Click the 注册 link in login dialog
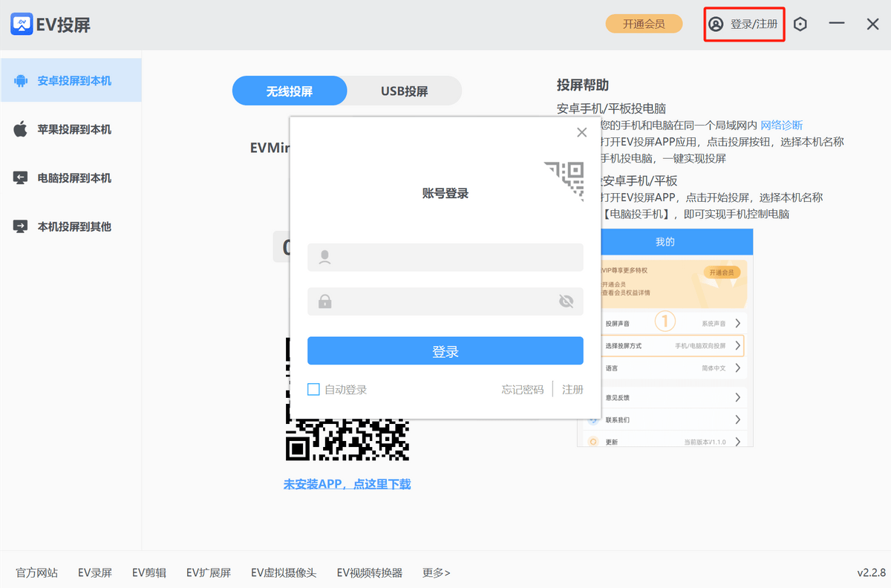 572,390
